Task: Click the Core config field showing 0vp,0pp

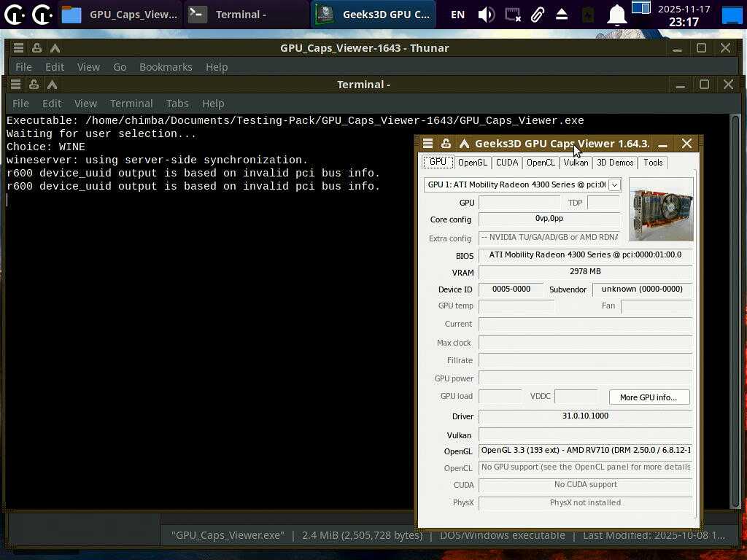Action: 549,219
